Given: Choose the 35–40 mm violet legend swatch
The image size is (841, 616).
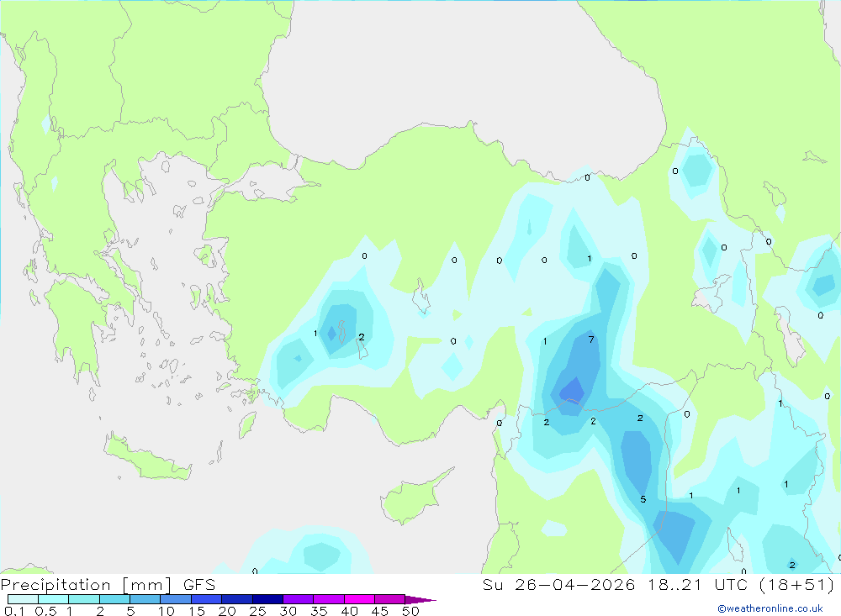Looking at the screenshot, I should coord(329,599).
